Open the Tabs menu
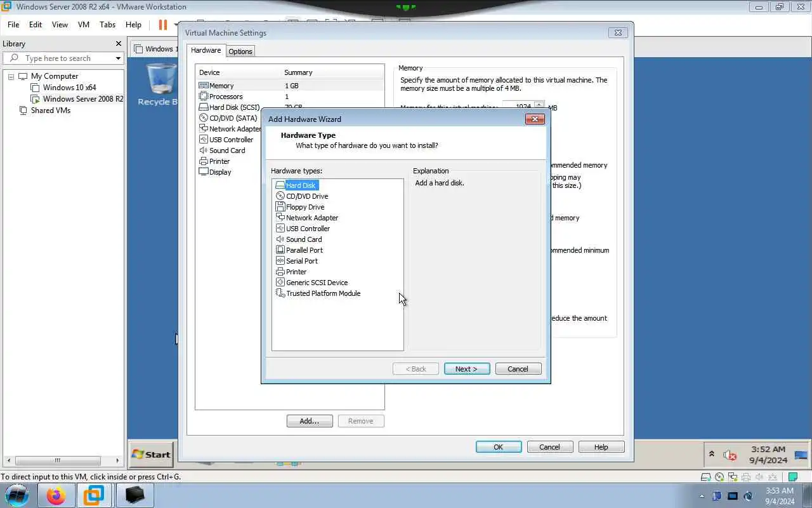The height and width of the screenshot is (508, 812). [108, 25]
